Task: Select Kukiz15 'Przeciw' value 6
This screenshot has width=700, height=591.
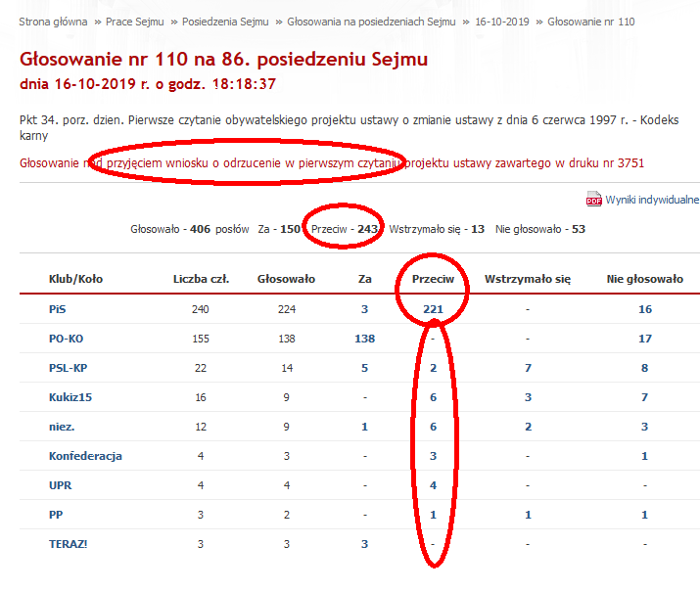Action: tap(433, 397)
